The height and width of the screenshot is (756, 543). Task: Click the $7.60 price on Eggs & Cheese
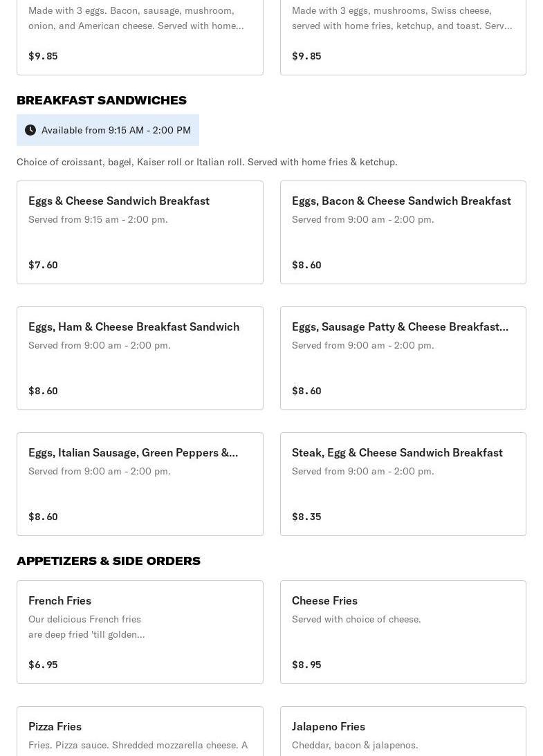pos(43,265)
